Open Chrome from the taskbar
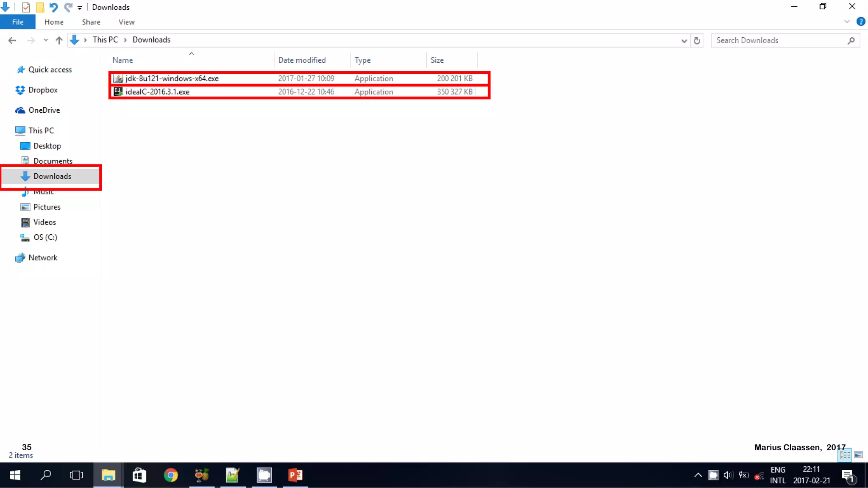868x488 pixels. [171, 475]
